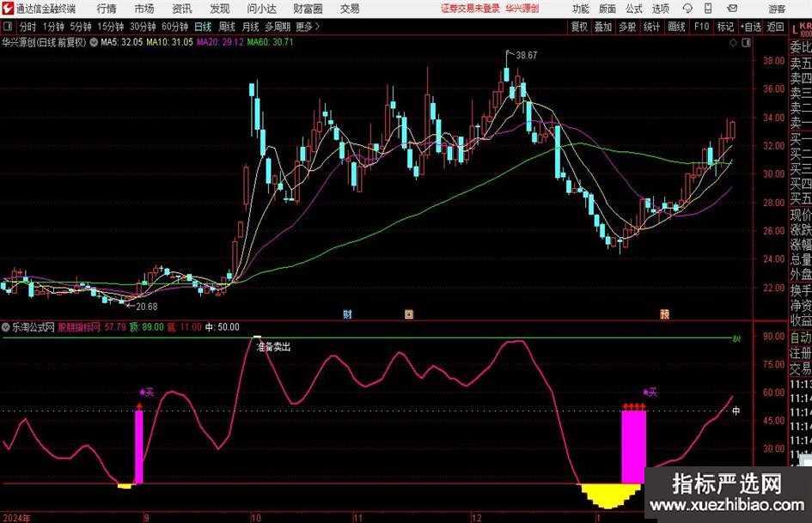Click the +自选 add to watchlist button
Viewport: 812px width, 523px height.
[x=751, y=27]
